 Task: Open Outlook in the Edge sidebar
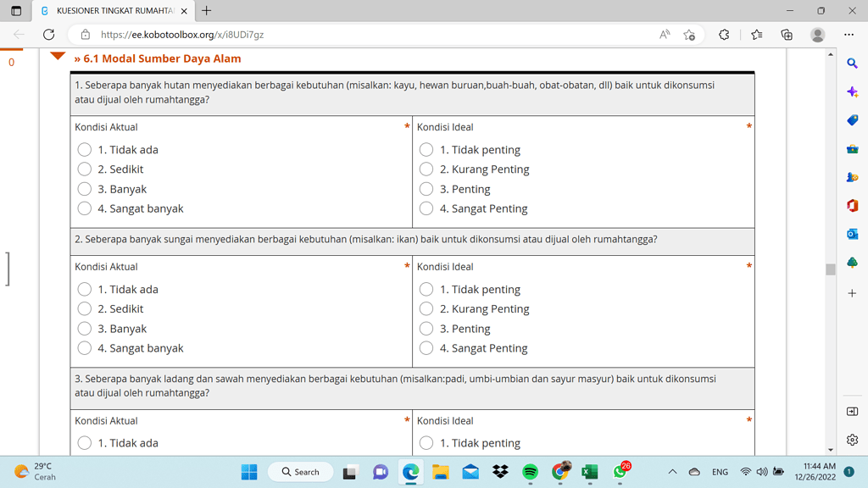[853, 235]
